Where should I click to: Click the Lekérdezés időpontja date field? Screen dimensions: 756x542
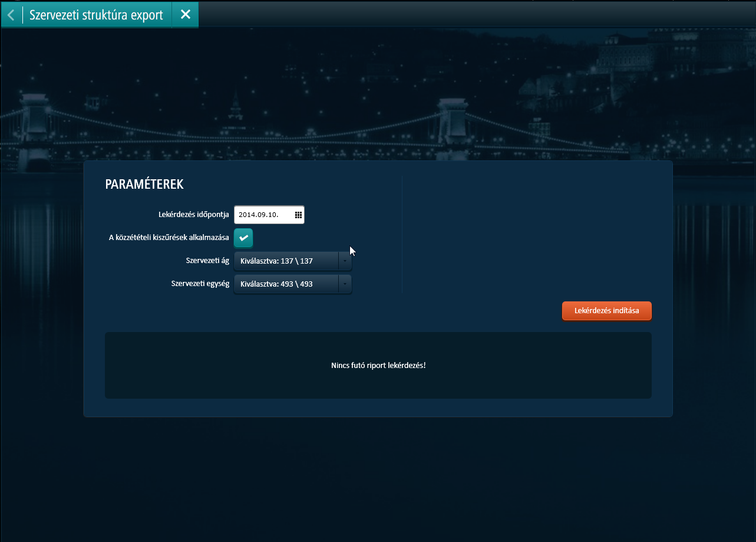[x=269, y=215]
